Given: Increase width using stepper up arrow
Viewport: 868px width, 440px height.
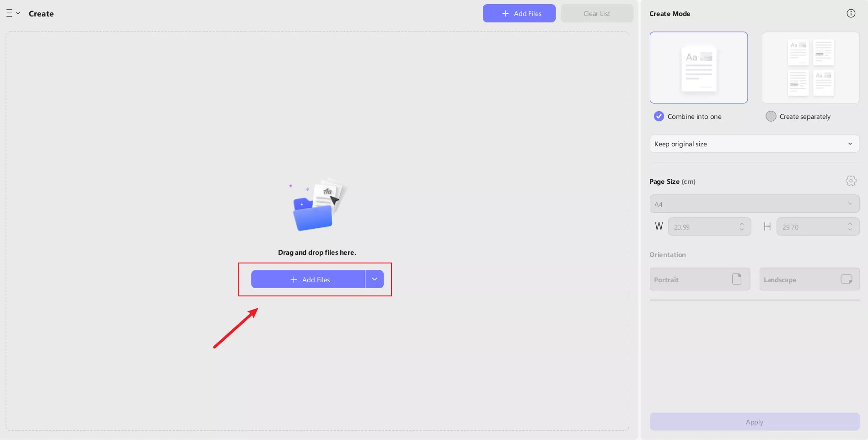Looking at the screenshot, I should point(742,224).
